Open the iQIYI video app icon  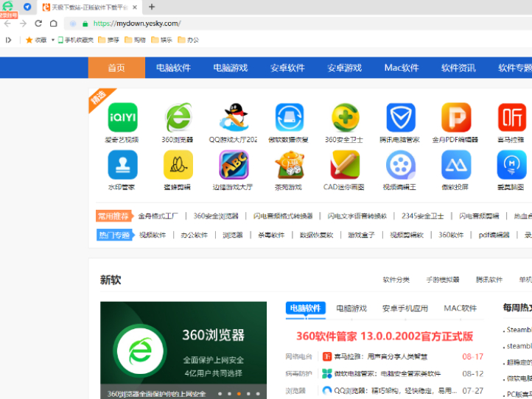pyautogui.click(x=122, y=117)
